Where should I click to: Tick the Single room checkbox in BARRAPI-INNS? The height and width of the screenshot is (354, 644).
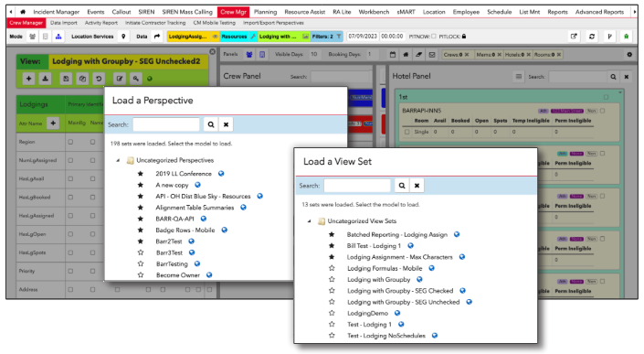click(x=407, y=132)
